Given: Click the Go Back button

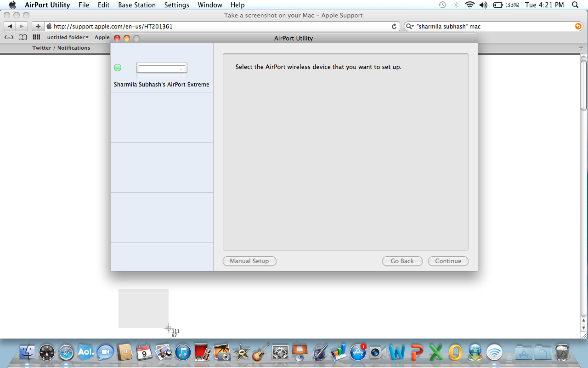Looking at the screenshot, I should click(x=402, y=261).
